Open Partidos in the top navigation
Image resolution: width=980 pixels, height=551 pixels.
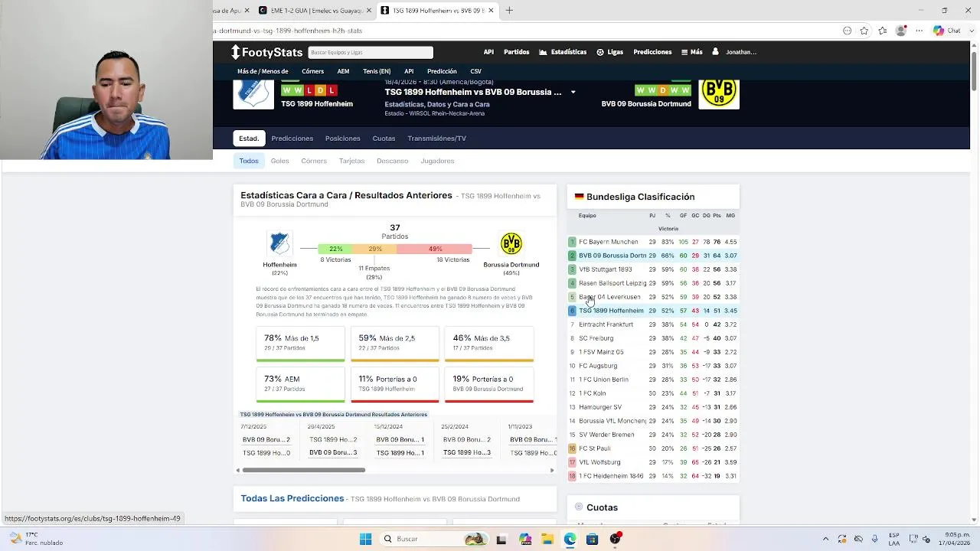(516, 52)
